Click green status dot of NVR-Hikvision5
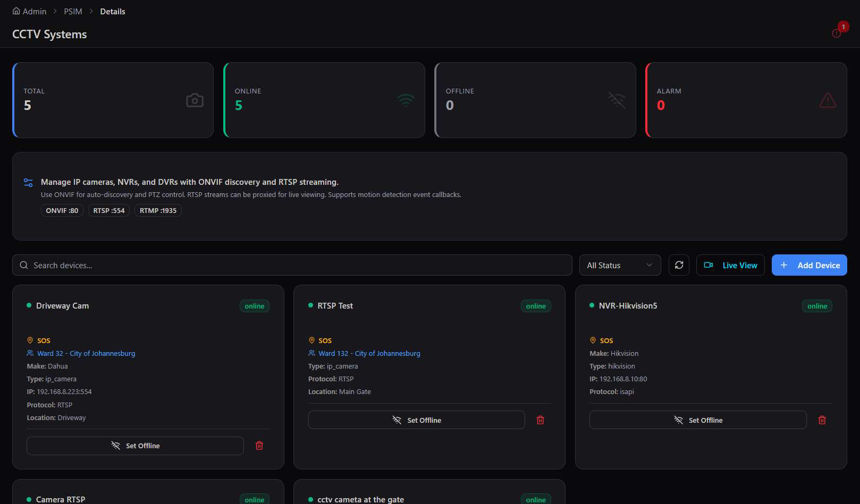The image size is (860, 504). tap(592, 305)
